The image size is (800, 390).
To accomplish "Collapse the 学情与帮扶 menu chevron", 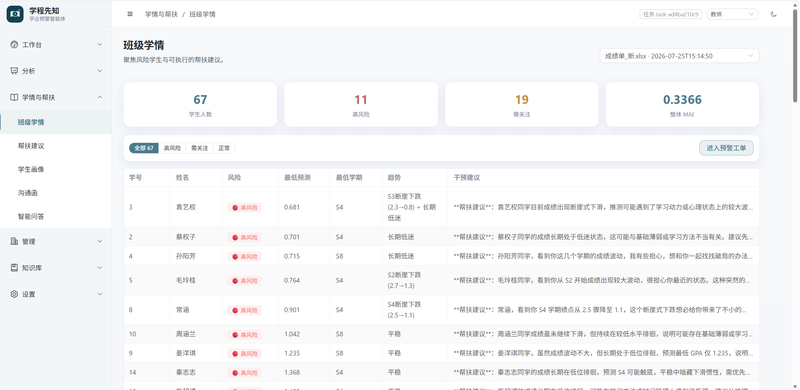I will (x=99, y=97).
